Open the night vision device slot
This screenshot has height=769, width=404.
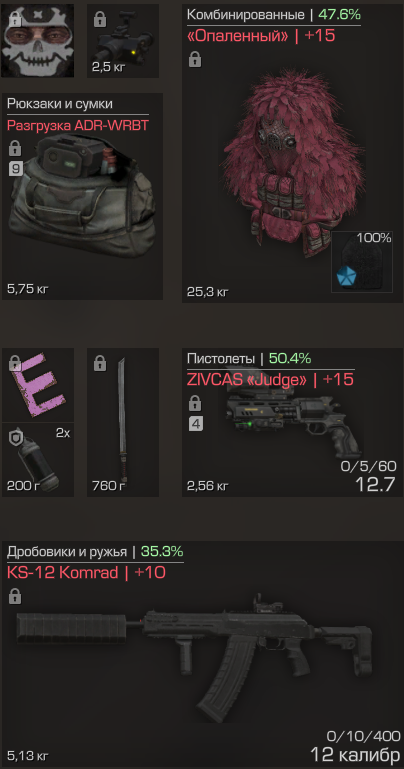pos(123,41)
